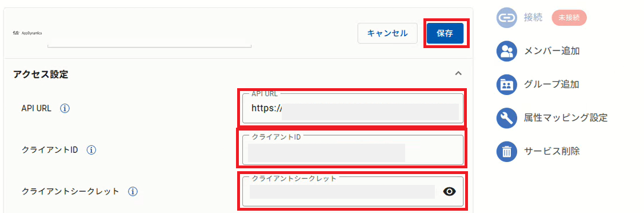Open グループ追加 text link

pyautogui.click(x=551, y=85)
